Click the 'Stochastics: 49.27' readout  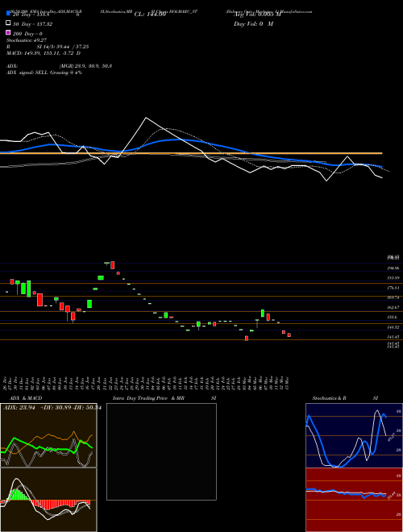(27, 40)
